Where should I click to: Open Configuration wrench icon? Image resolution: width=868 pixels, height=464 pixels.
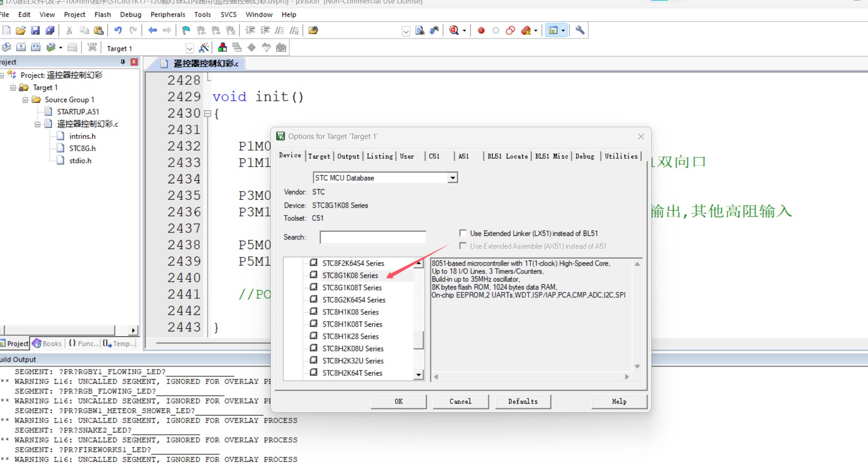click(580, 31)
